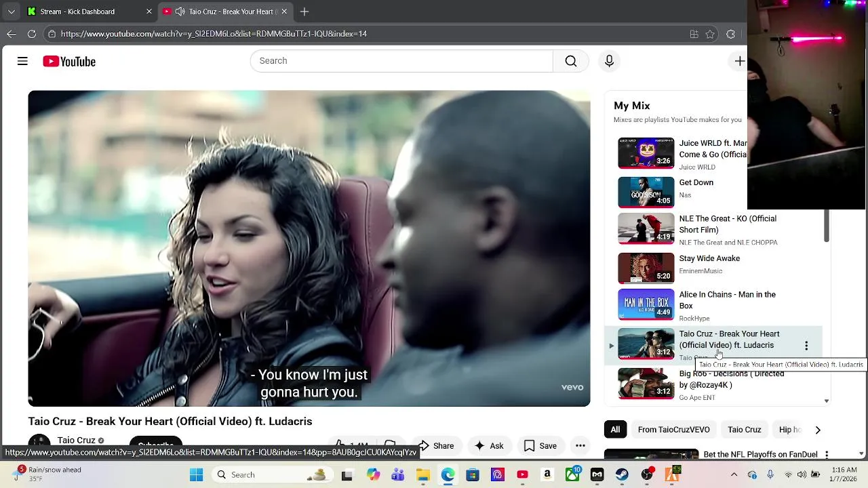Open the Ask button
The width and height of the screenshot is (868, 488).
[x=489, y=445]
